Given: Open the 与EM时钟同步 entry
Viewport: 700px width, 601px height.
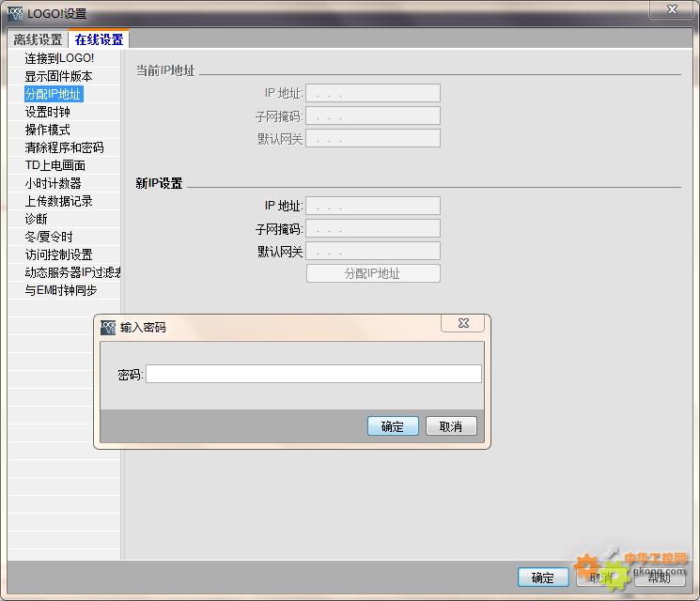Looking at the screenshot, I should pos(61,290).
